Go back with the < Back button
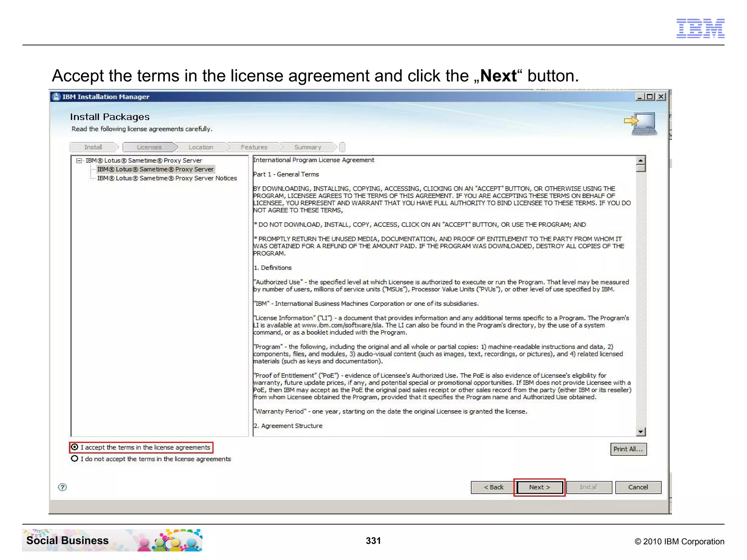The height and width of the screenshot is (560, 747). coord(494,487)
